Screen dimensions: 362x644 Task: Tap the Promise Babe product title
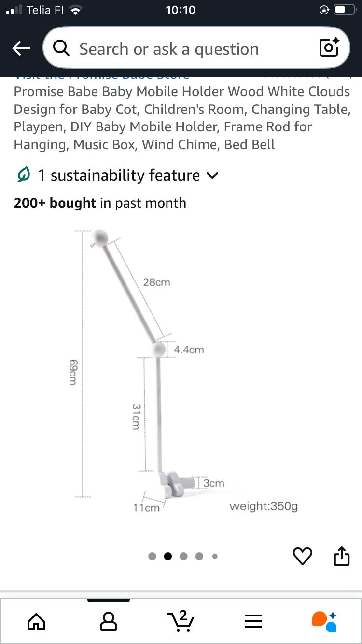pos(181,118)
